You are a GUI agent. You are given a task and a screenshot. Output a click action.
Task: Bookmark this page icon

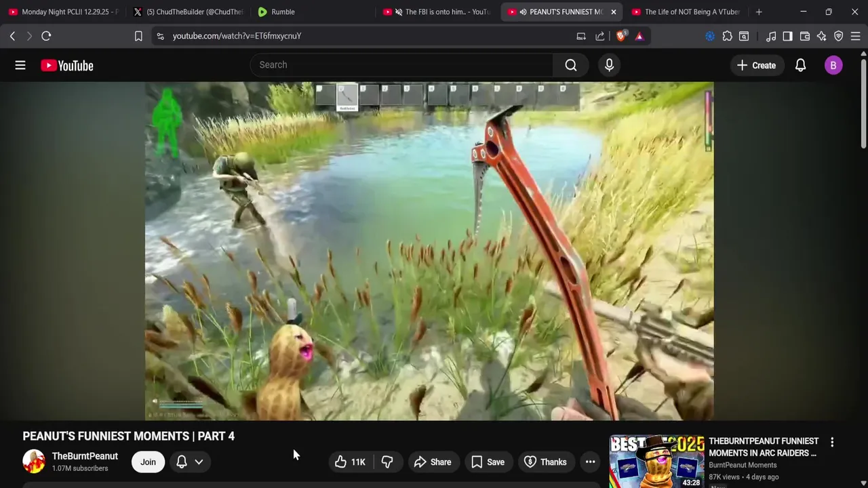pos(138,36)
